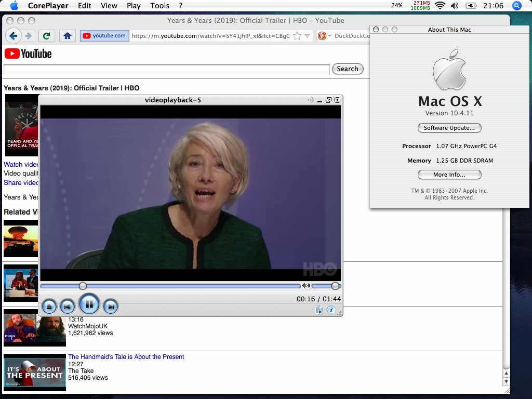Click the YouTube Search button
532x399 pixels.
[348, 69]
